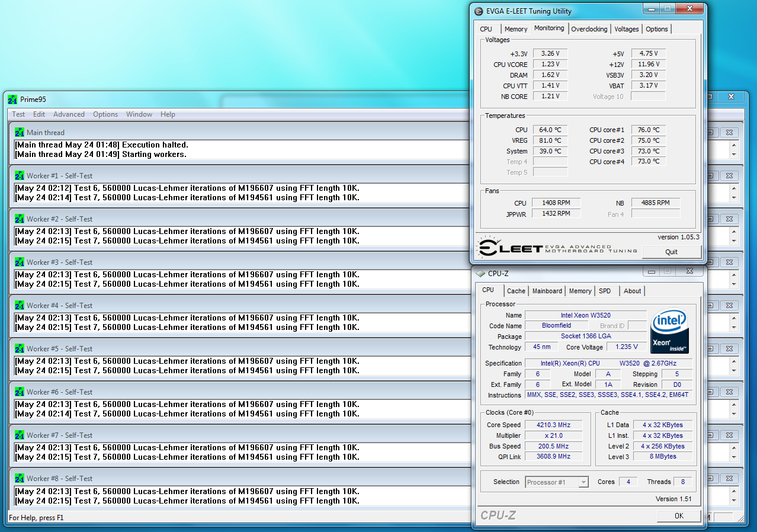The height and width of the screenshot is (532, 757).
Task: Click the +12V voltage value
Action: [x=649, y=64]
